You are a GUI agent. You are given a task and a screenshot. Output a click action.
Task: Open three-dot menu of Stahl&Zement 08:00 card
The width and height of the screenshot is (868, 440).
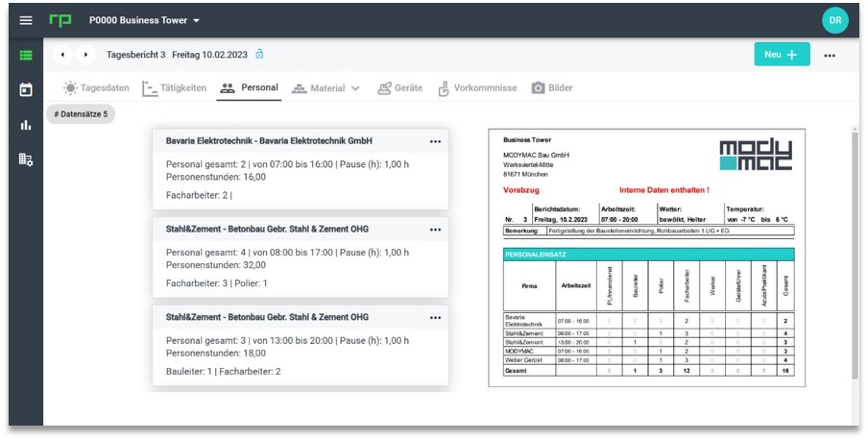point(436,230)
